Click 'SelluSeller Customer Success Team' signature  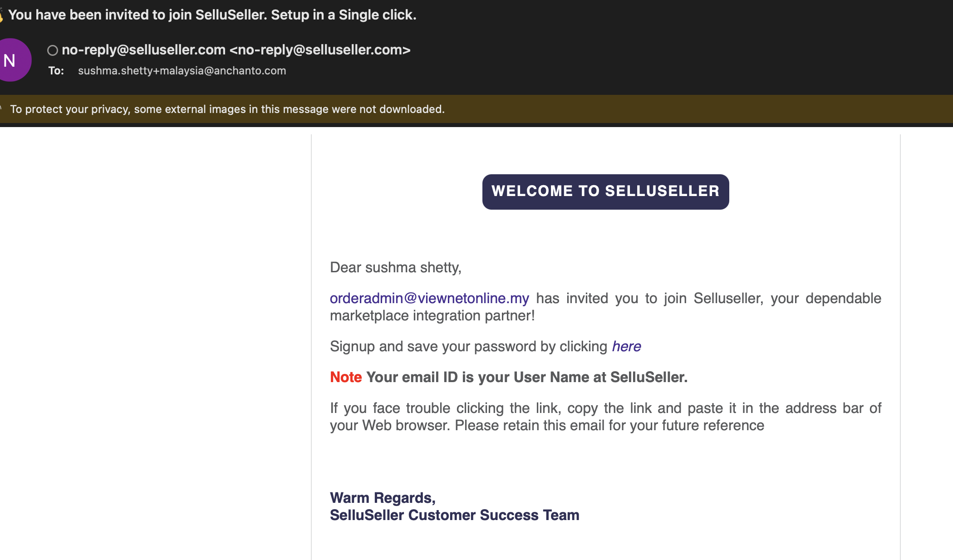pyautogui.click(x=454, y=515)
